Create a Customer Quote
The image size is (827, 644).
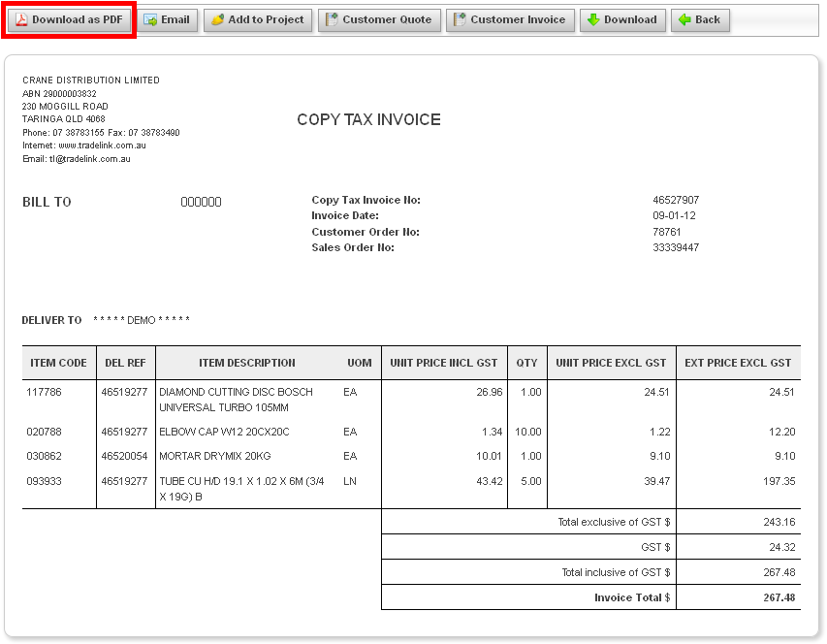[x=379, y=20]
